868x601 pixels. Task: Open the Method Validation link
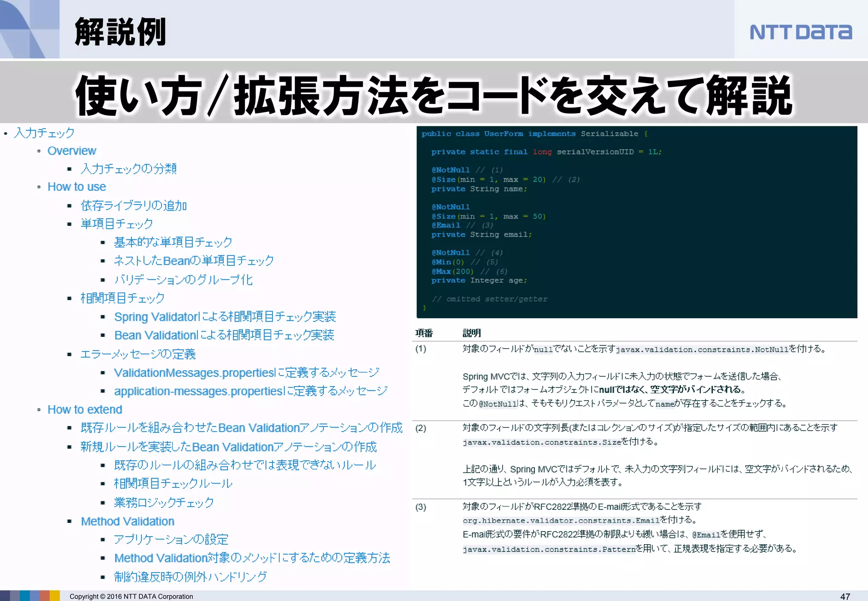point(128,522)
